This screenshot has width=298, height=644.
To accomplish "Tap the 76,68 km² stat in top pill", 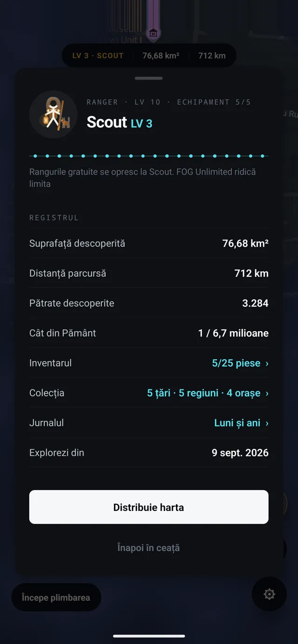I will pos(161,56).
